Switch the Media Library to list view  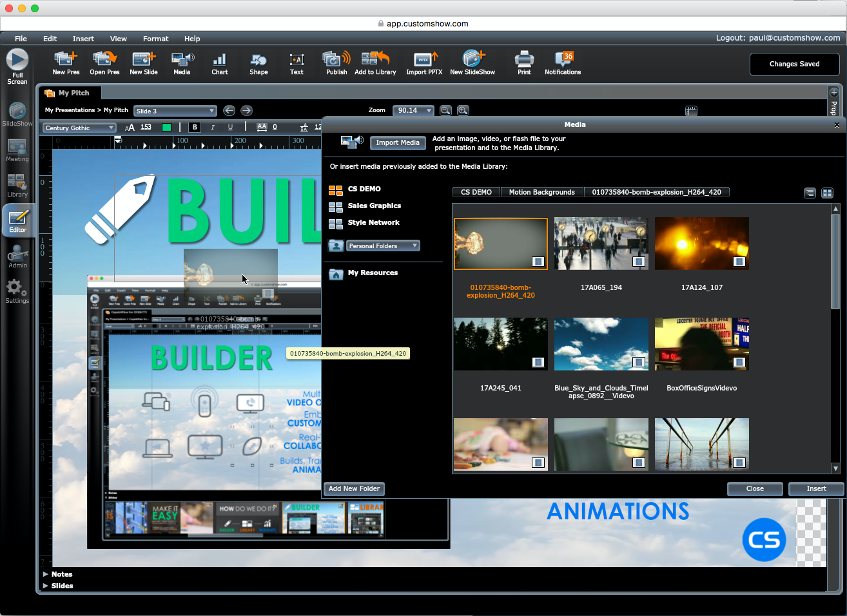point(810,193)
